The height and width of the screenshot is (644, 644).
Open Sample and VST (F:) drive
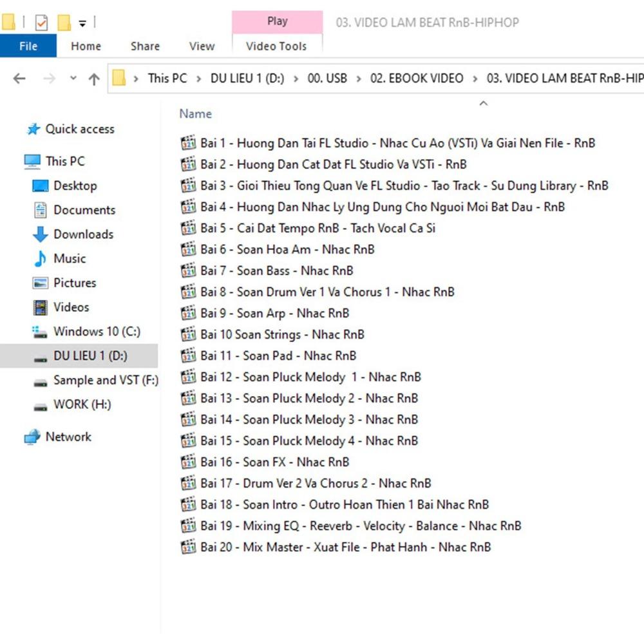[106, 380]
